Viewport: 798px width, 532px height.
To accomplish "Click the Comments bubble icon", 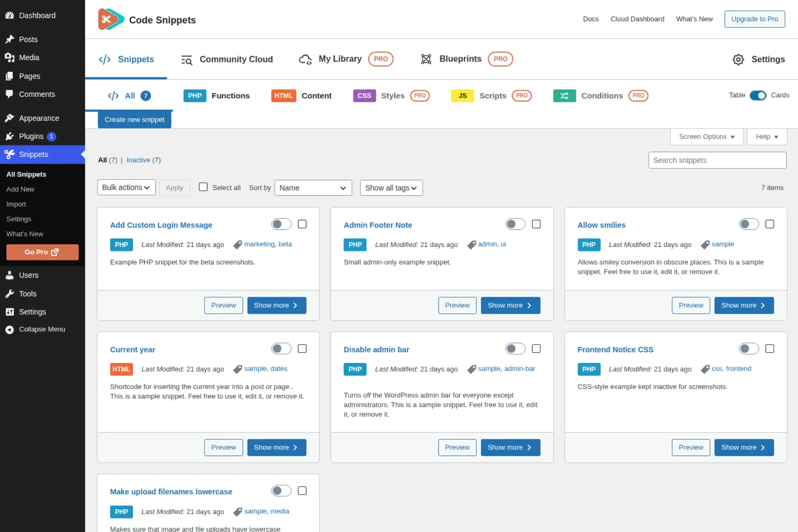I will coord(10,94).
